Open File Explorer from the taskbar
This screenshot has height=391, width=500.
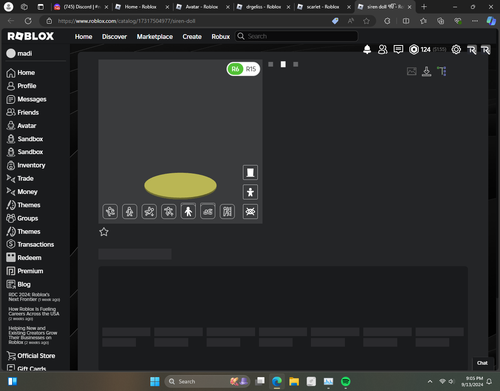pyautogui.click(x=294, y=381)
